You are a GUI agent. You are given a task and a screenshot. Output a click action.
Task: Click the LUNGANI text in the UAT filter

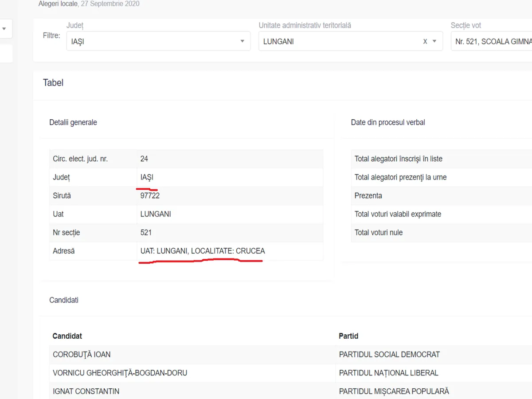278,42
